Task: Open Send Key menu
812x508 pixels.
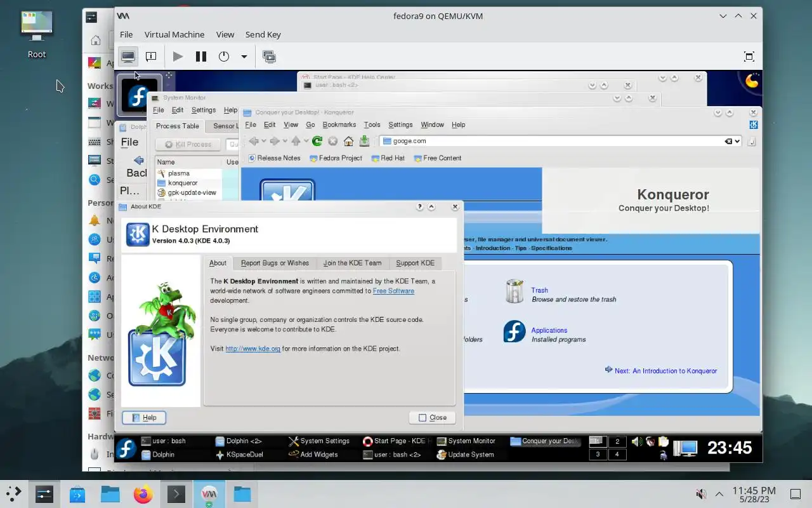Action: click(263, 34)
